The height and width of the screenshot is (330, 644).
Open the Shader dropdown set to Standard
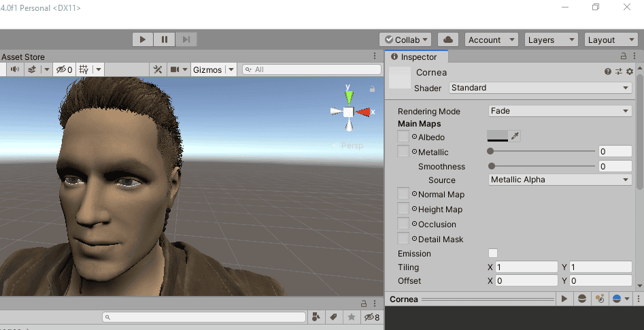(x=540, y=88)
